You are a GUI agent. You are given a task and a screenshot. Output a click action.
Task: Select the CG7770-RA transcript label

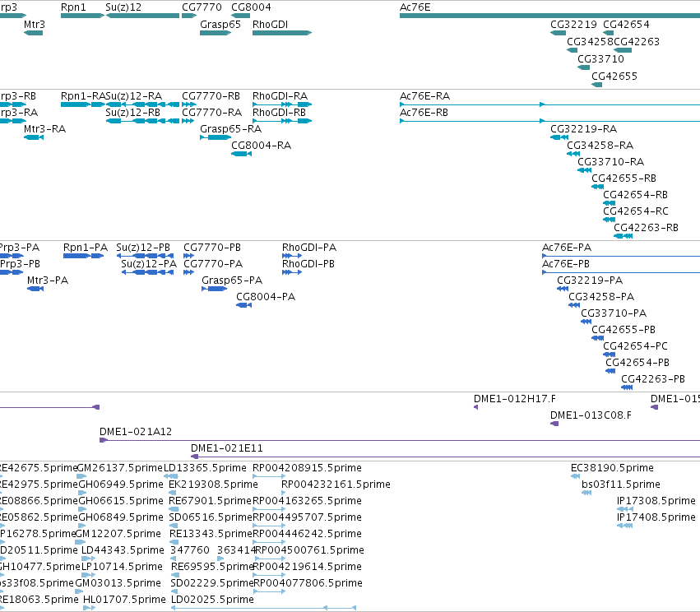(x=211, y=113)
